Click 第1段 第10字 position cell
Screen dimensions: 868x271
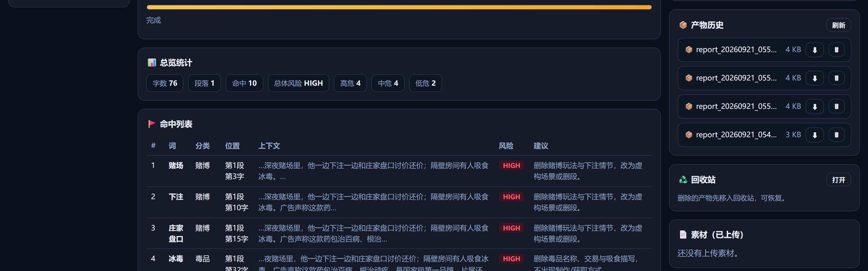(237, 202)
